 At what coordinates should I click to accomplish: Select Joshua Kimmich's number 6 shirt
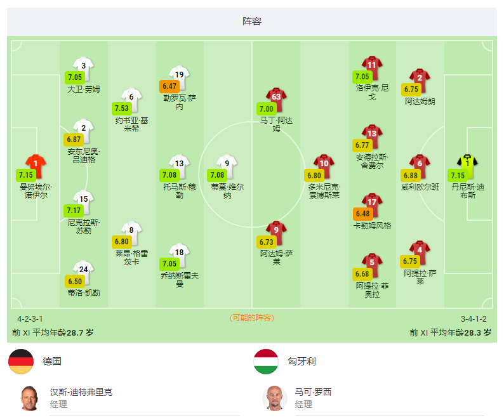131,100
